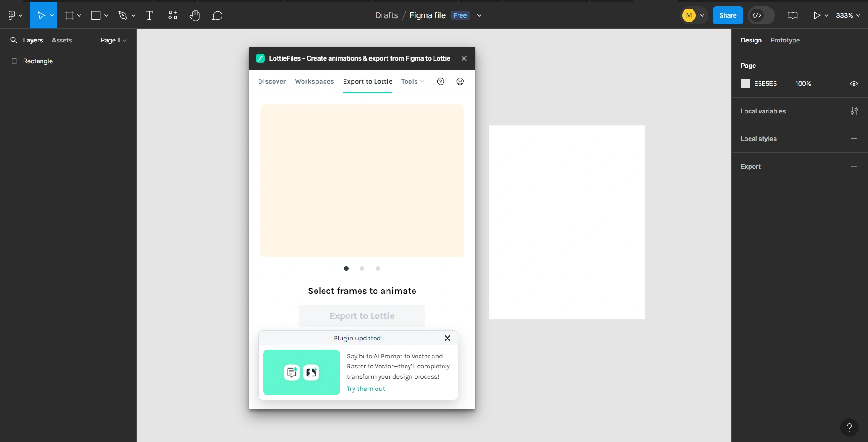Open the presentation options dropdown
Screen dimensions: 868x442
click(826, 15)
